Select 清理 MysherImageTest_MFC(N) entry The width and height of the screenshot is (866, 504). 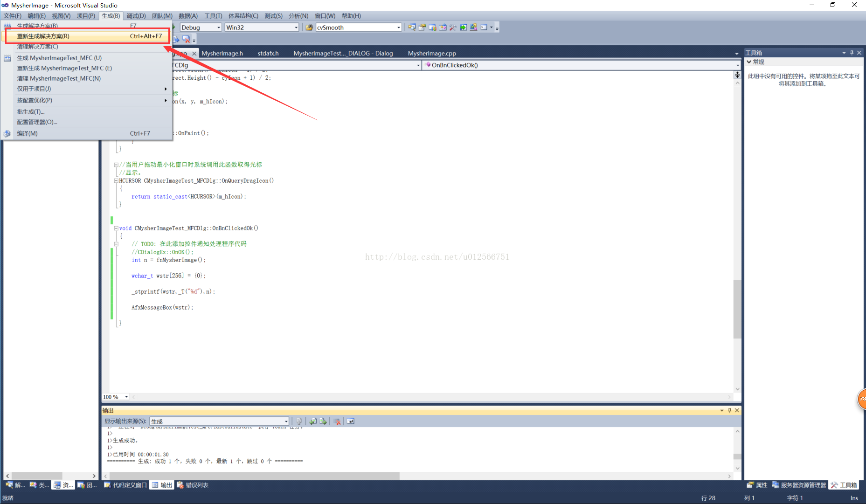click(x=87, y=78)
